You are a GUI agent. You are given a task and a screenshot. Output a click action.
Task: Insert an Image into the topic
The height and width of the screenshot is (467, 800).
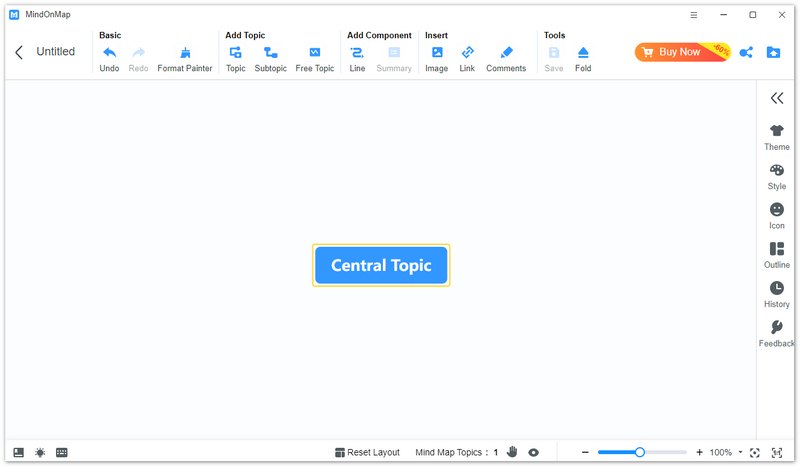click(436, 58)
